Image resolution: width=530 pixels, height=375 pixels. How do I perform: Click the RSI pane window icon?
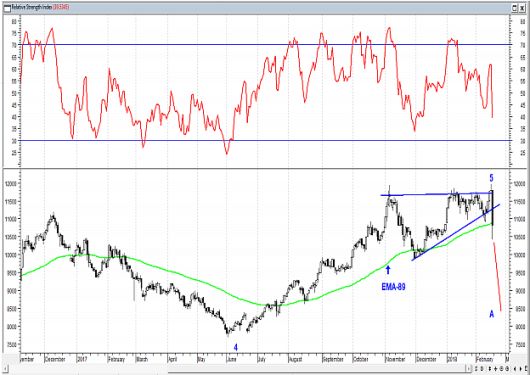tap(7, 7)
